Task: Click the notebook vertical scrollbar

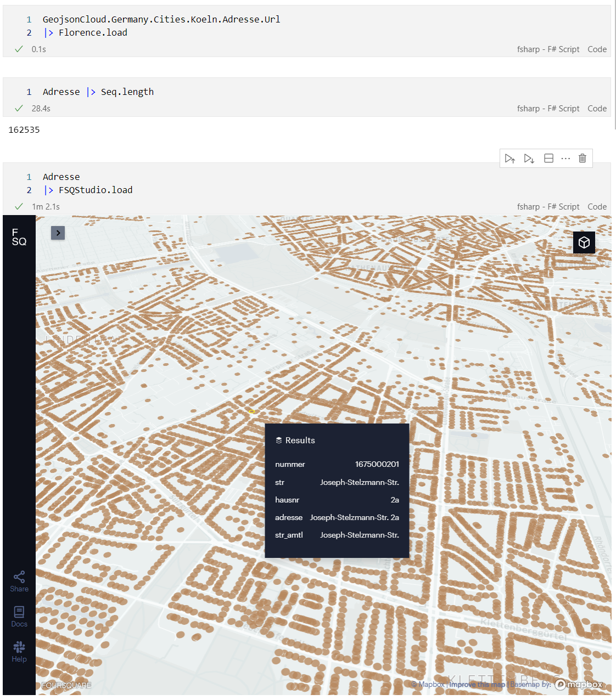Action: click(x=614, y=65)
